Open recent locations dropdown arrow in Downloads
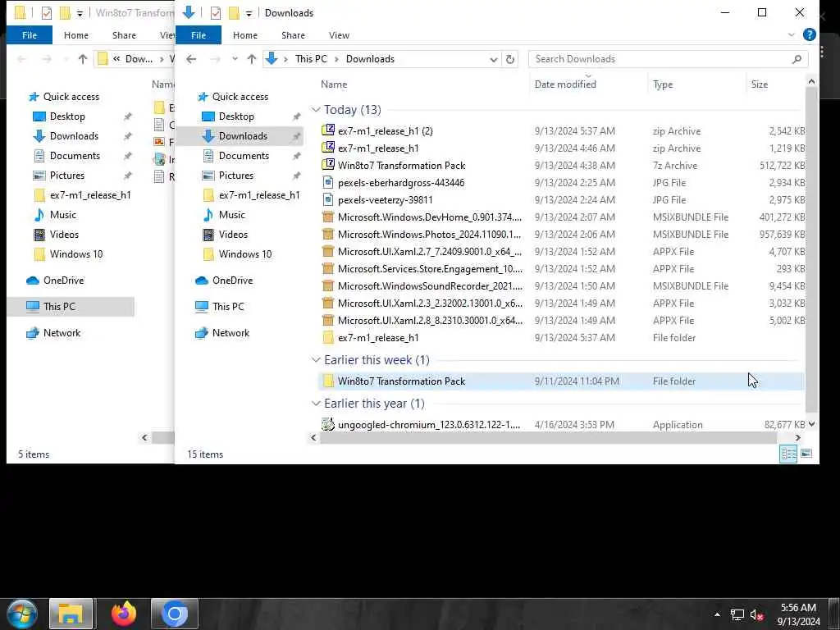840x630 pixels. pyautogui.click(x=235, y=59)
